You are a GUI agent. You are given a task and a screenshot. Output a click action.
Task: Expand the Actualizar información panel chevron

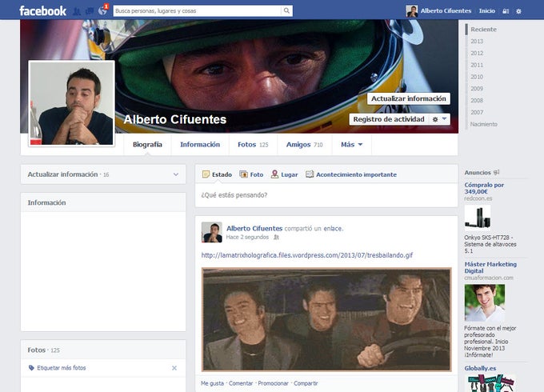coord(176,174)
